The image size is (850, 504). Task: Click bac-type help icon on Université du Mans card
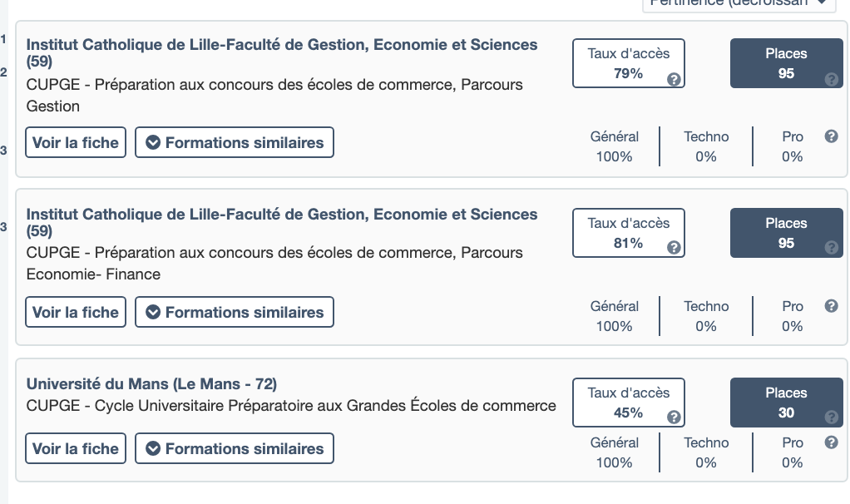(831, 442)
